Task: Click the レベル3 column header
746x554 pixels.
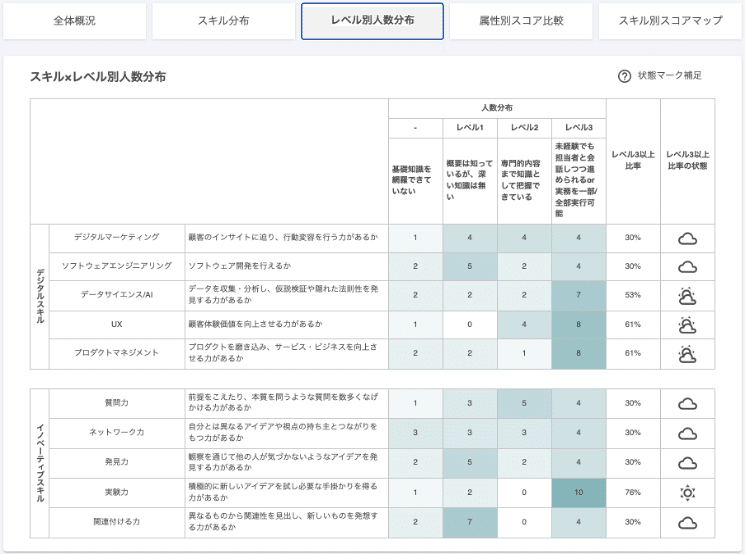Action: [579, 128]
